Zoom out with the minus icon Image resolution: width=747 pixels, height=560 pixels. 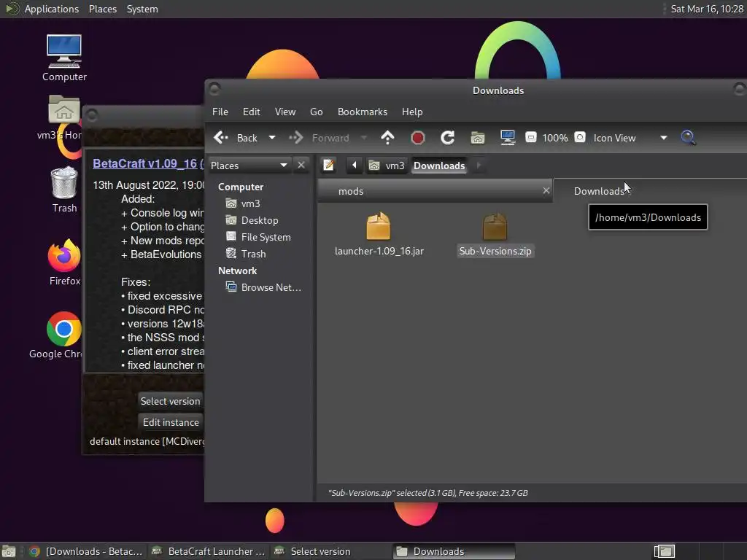click(x=531, y=138)
